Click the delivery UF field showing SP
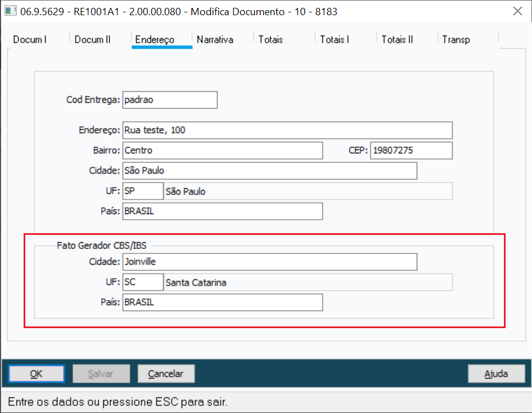The height and width of the screenshot is (413, 532). click(x=143, y=191)
